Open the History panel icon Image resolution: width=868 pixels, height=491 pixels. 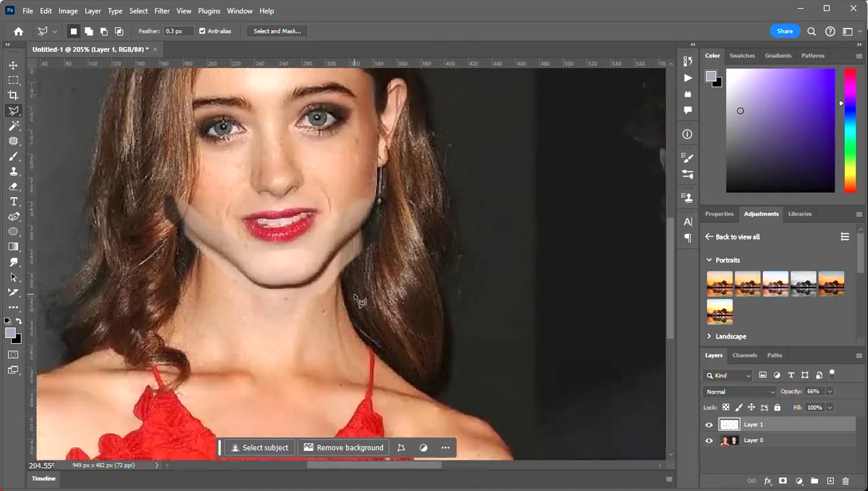(687, 62)
